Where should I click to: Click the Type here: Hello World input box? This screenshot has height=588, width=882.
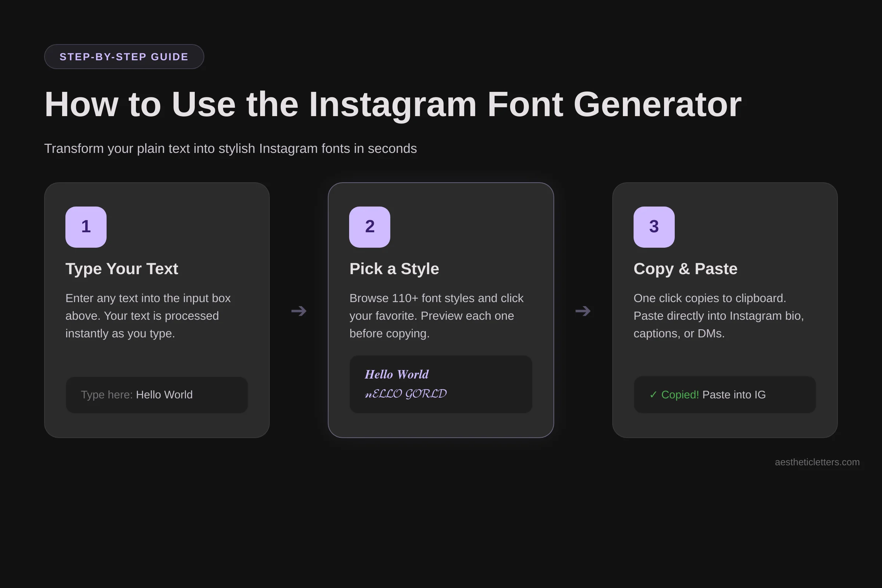[x=157, y=395]
